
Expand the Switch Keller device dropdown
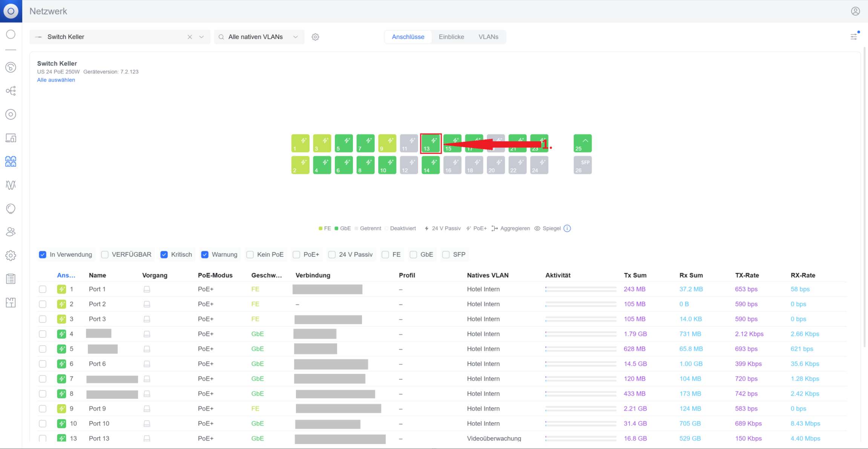pos(202,37)
